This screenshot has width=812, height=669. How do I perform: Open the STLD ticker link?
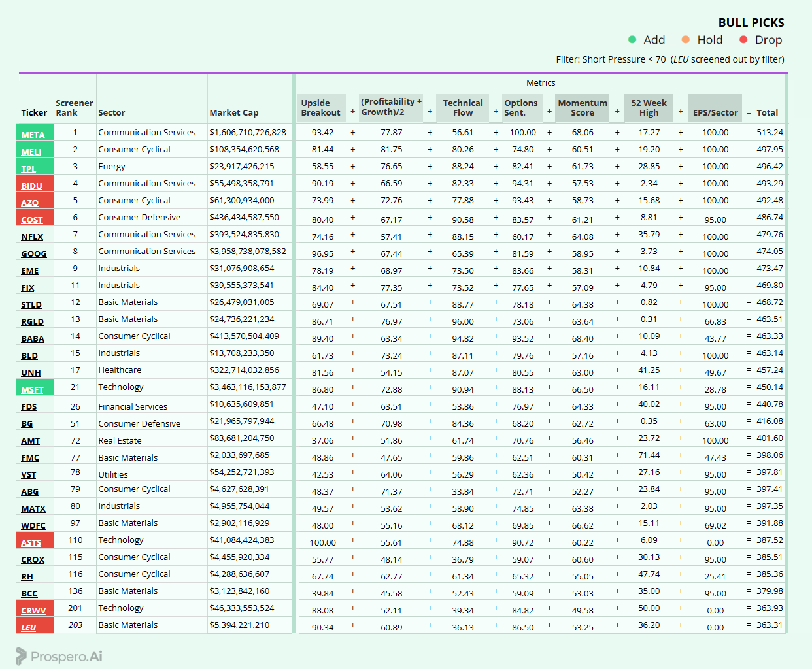click(x=31, y=304)
